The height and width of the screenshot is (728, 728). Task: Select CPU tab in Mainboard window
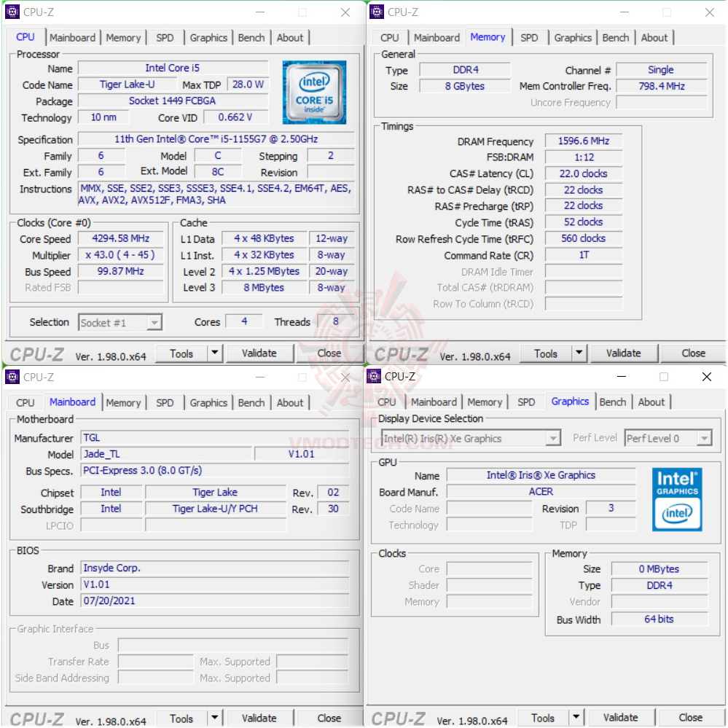[25, 402]
